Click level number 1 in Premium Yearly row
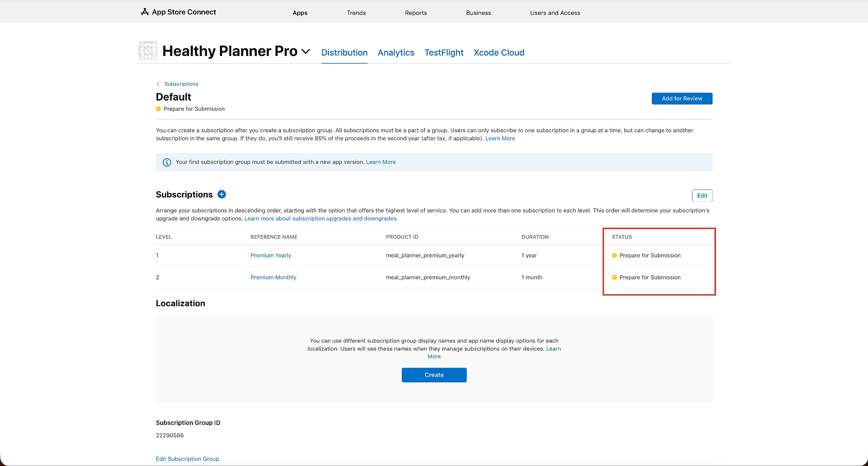Image resolution: width=868 pixels, height=466 pixels. click(157, 255)
